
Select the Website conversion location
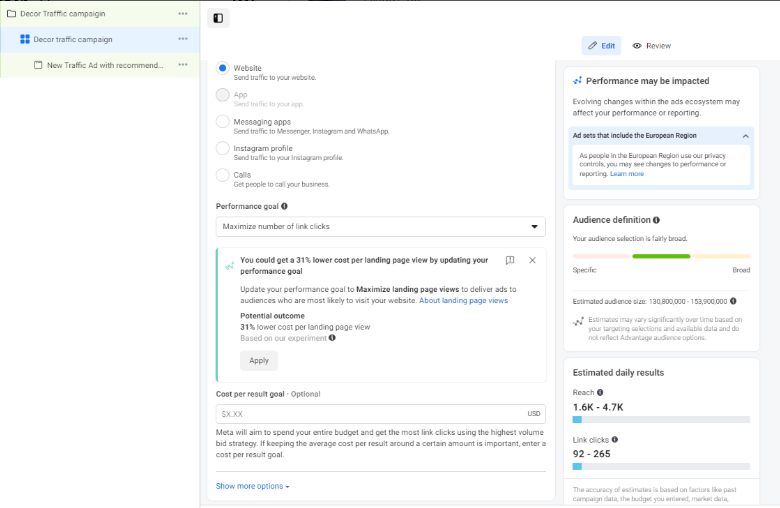coord(223,68)
